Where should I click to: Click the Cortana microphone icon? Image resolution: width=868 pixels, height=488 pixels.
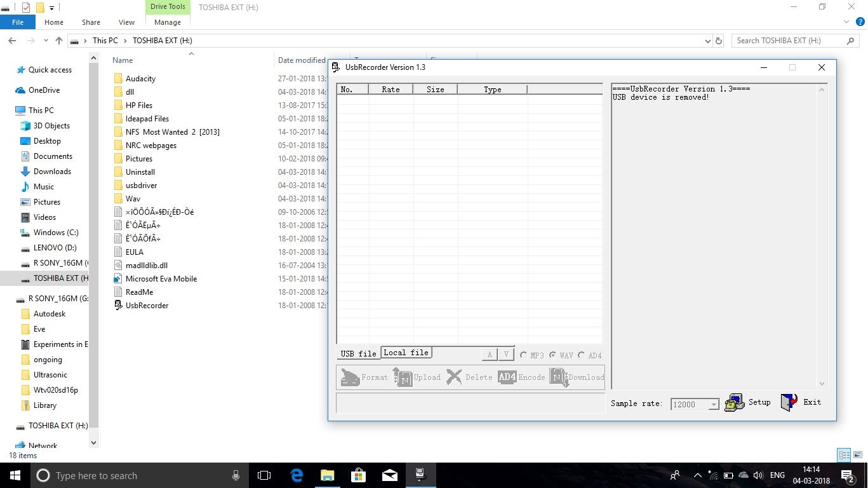point(236,475)
